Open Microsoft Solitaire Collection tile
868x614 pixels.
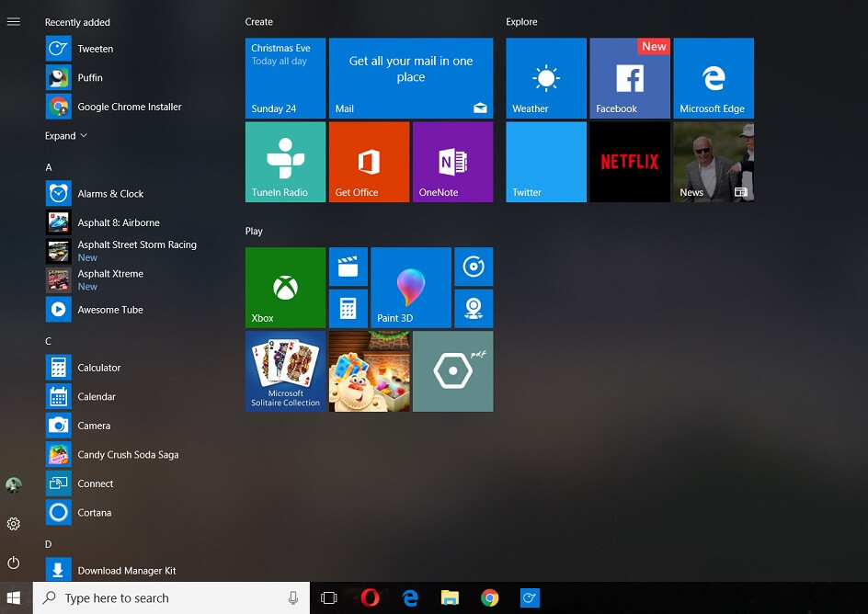tap(286, 371)
